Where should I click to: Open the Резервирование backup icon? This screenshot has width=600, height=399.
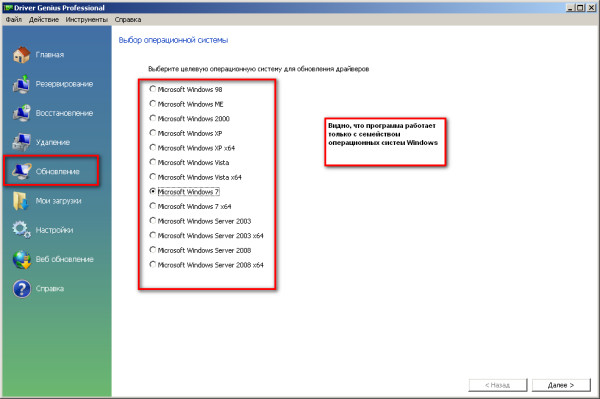point(21,84)
